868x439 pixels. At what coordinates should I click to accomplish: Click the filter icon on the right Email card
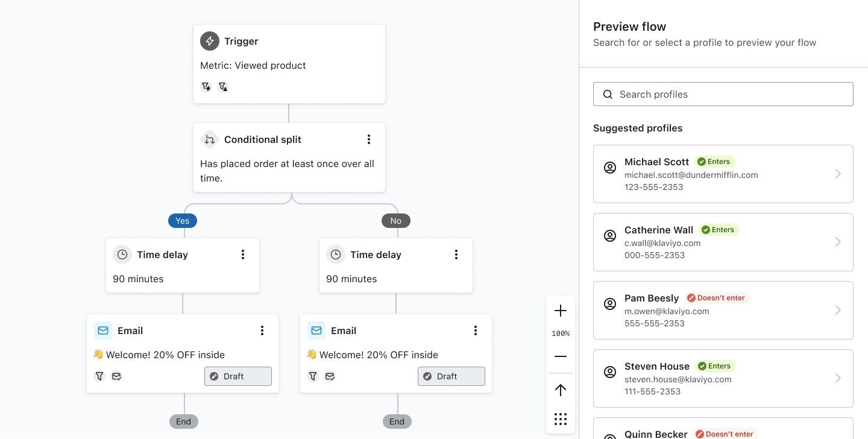pos(313,376)
